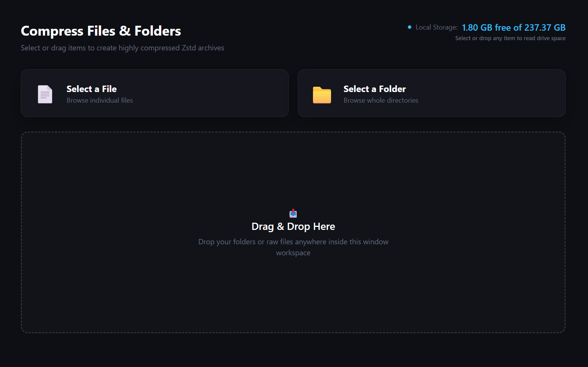The image size is (588, 367).
Task: Click Browse individual files subtitle
Action: click(x=100, y=100)
